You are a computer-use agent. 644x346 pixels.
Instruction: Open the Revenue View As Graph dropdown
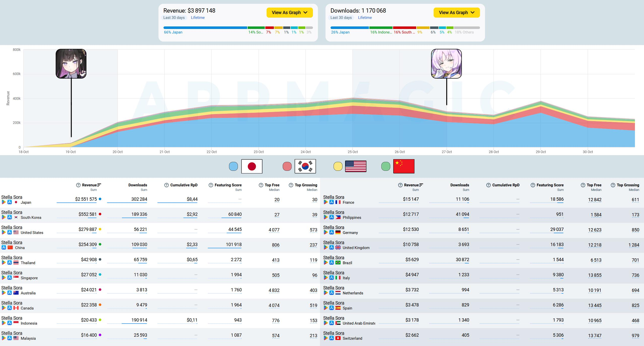click(289, 13)
